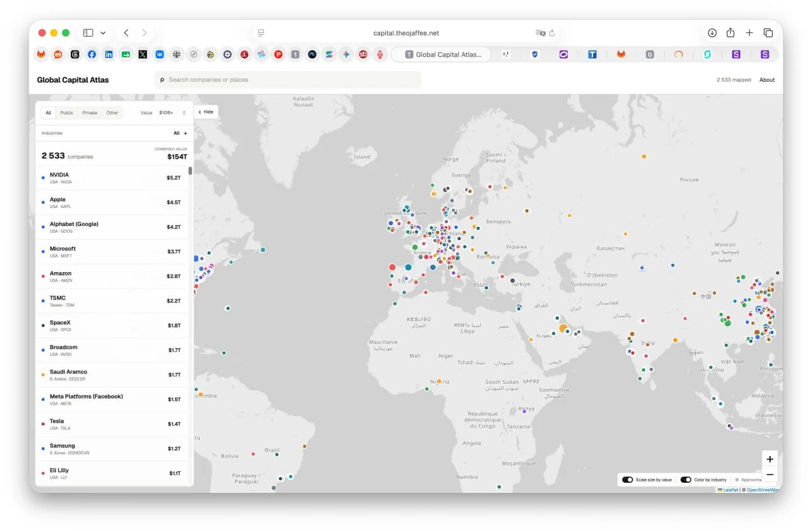Viewport: 812px width, 531px height.
Task: Open the sidebar tab group dropdown arrow
Action: 103,33
